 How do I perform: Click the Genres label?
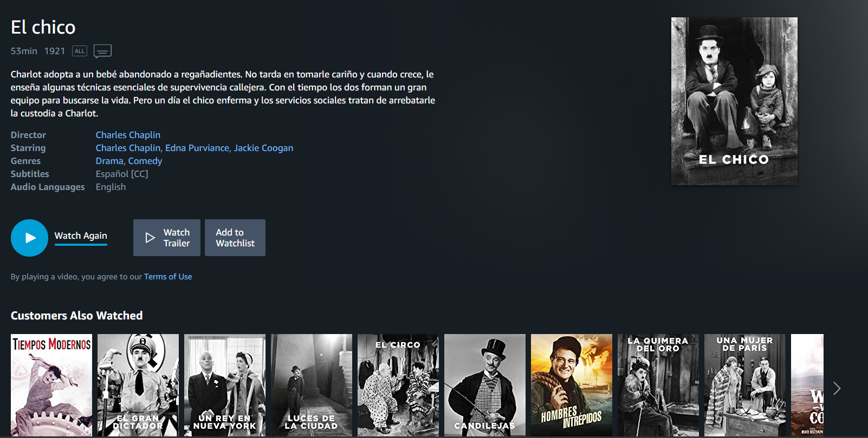25,161
